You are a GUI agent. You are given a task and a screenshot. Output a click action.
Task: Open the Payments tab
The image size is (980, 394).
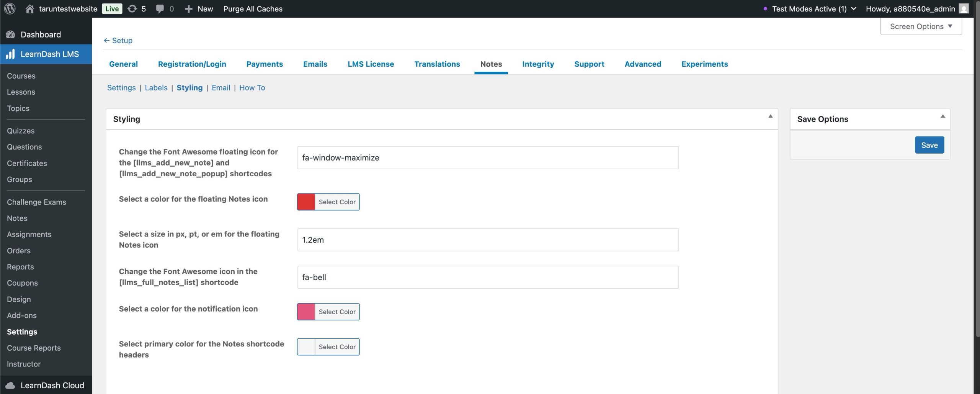pyautogui.click(x=265, y=64)
